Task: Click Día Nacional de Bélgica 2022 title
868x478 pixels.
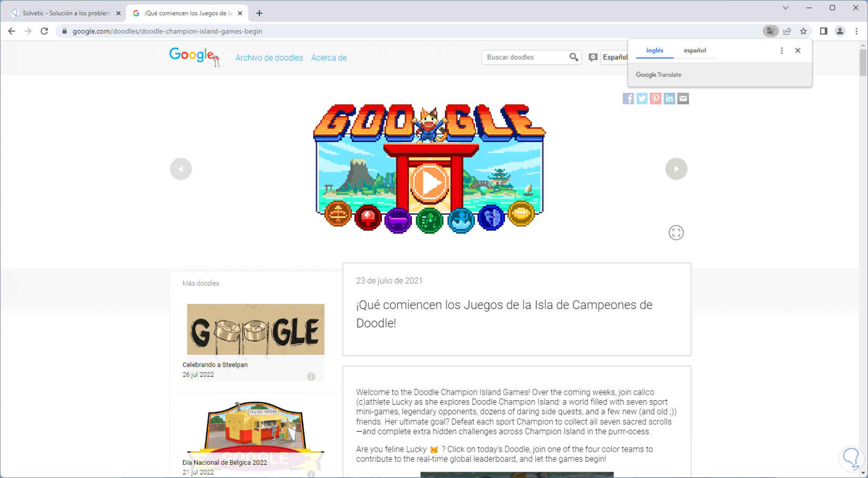Action: (225, 463)
